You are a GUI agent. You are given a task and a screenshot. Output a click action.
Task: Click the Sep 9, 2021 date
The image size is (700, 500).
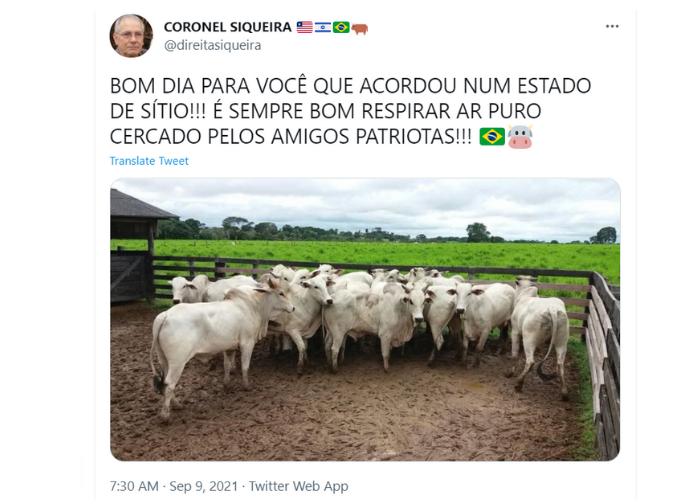pos(203,486)
